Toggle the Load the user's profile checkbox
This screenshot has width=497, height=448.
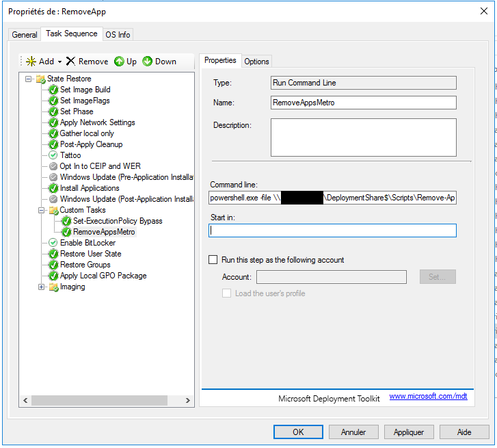point(227,293)
